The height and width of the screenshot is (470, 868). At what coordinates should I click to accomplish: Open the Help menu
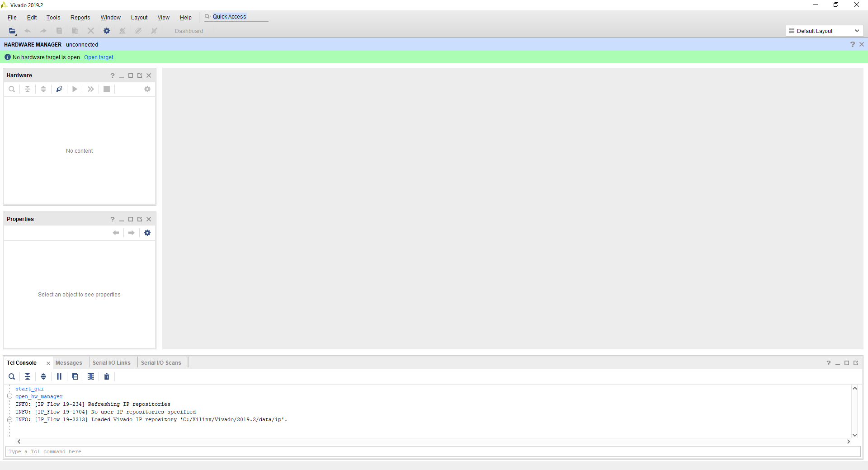pos(186,18)
